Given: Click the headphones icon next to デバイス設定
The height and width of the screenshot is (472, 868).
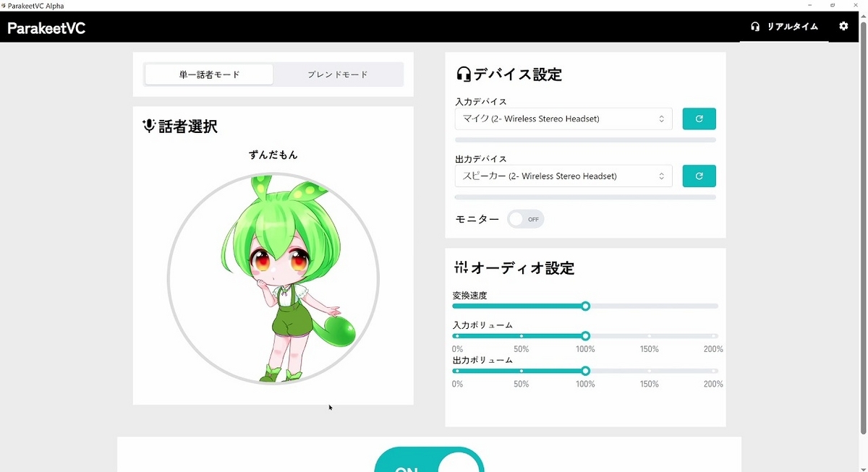Looking at the screenshot, I should (x=464, y=74).
